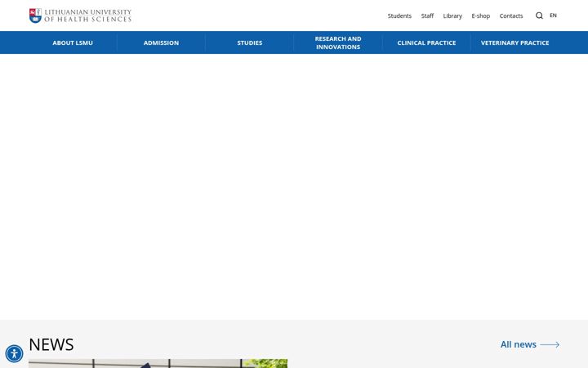Go to the Staff page
Image resolution: width=588 pixels, height=368 pixels.
[427, 16]
